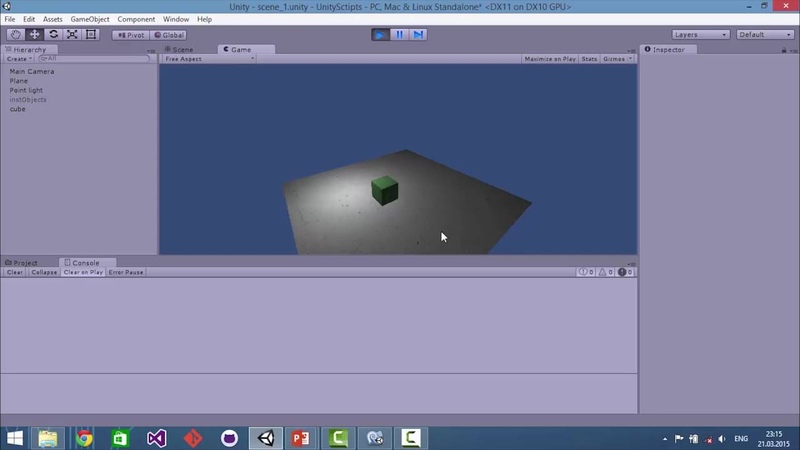This screenshot has width=800, height=450.
Task: Toggle the Stats overlay
Action: [x=589, y=59]
